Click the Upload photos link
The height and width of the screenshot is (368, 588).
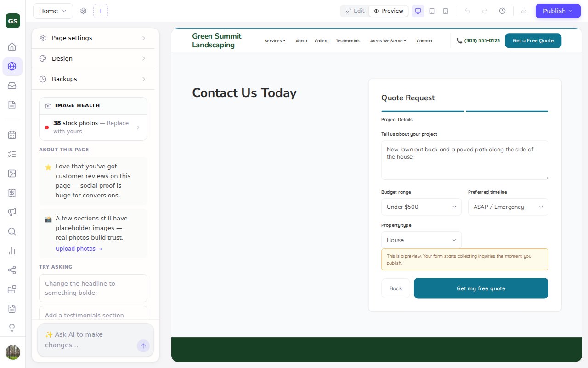point(79,249)
